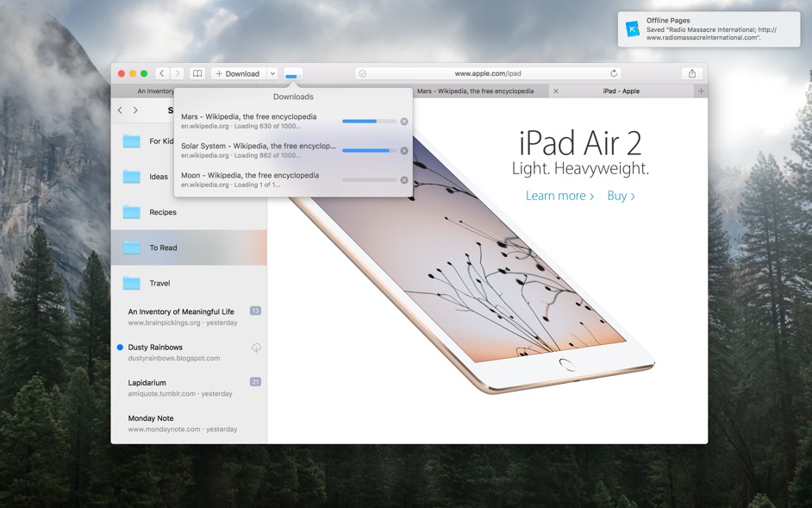The image size is (812, 508).
Task: Click the iPad Air 2 heading
Action: (x=580, y=143)
